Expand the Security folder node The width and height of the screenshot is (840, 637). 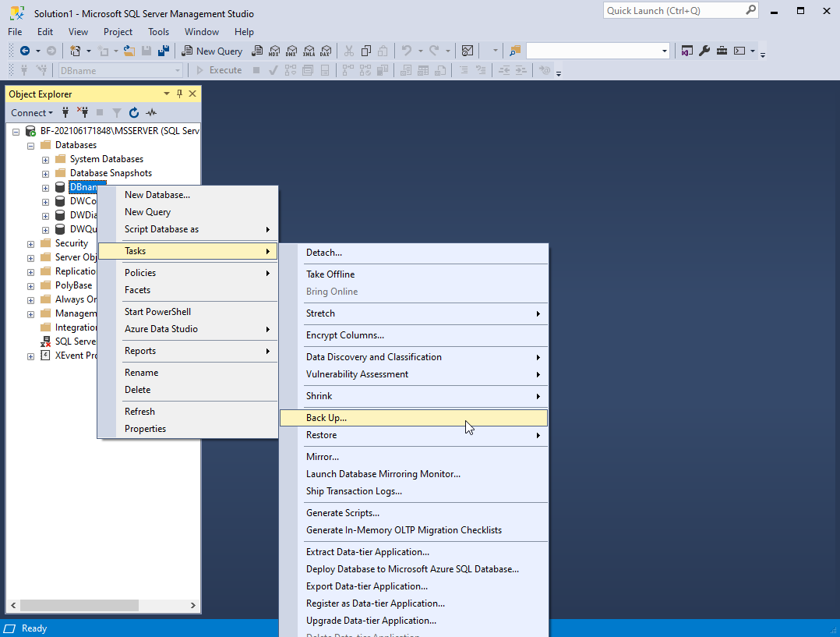[31, 244]
